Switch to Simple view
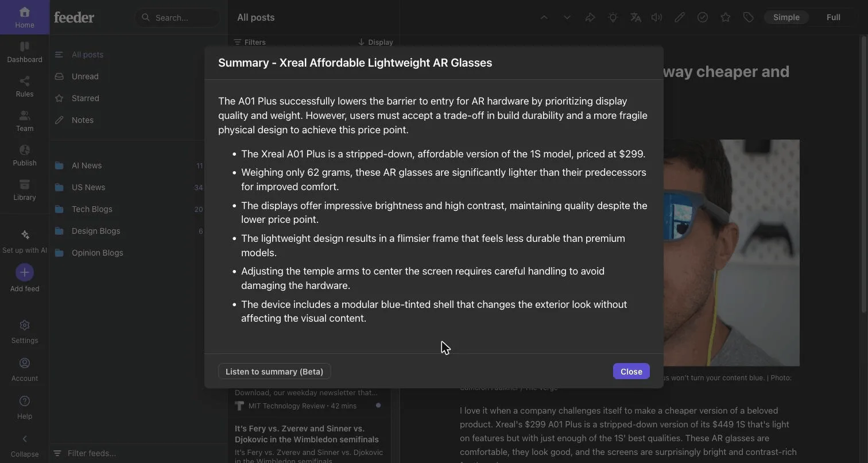868x463 pixels. [x=786, y=17]
